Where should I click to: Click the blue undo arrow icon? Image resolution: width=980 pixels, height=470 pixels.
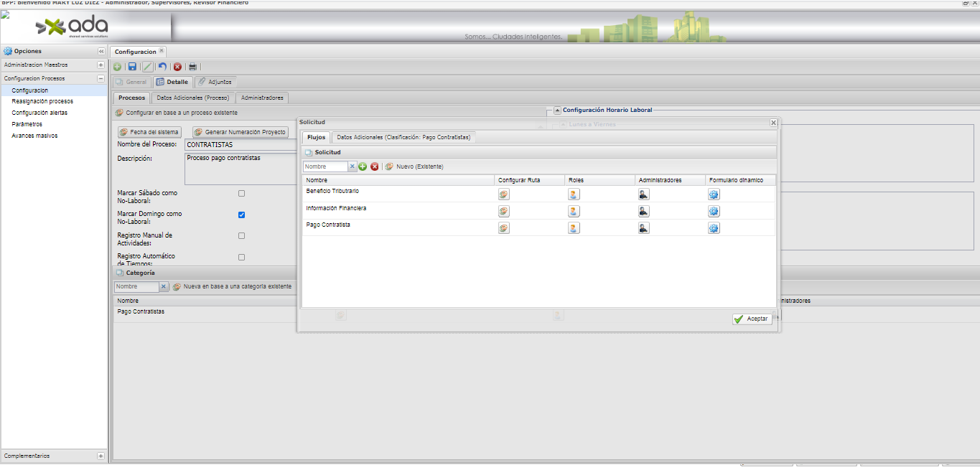coord(162,67)
